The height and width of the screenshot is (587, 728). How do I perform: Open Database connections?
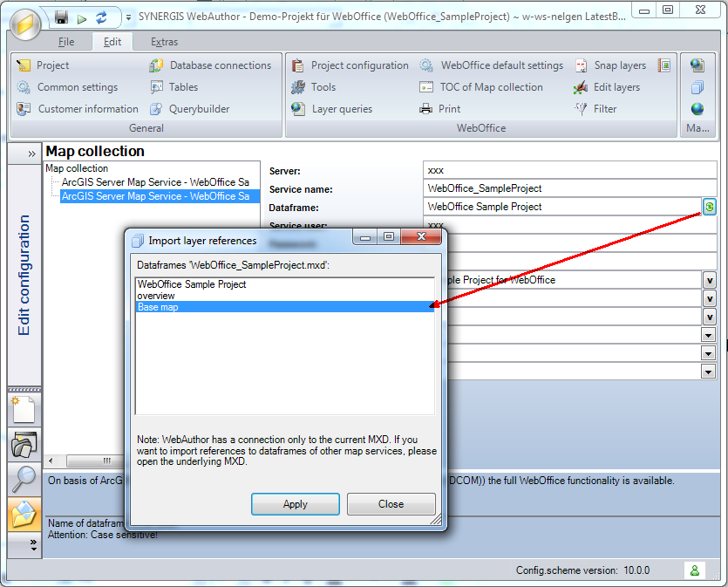click(x=209, y=65)
